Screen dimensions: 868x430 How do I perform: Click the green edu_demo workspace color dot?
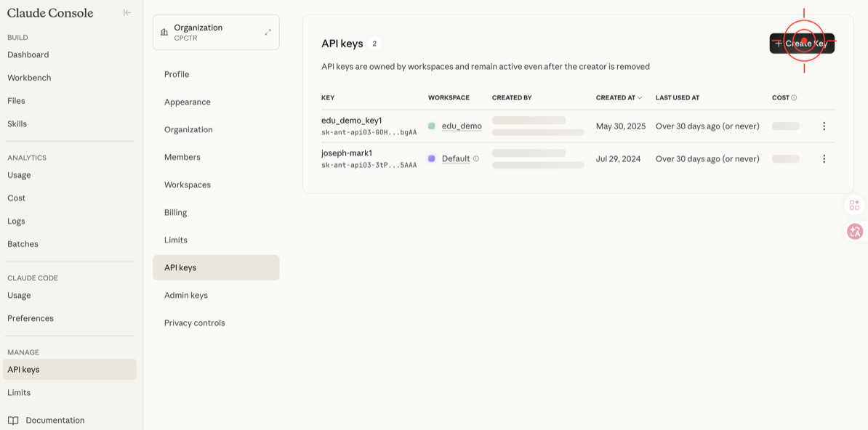click(431, 126)
